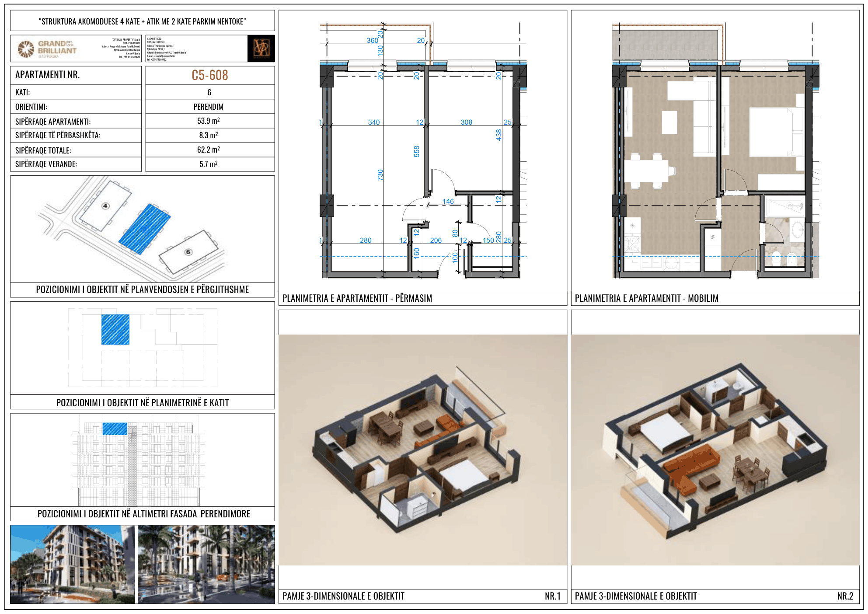This screenshot has width=868, height=614.
Task: Click the 146 corridor dimension
Action: 448,202
